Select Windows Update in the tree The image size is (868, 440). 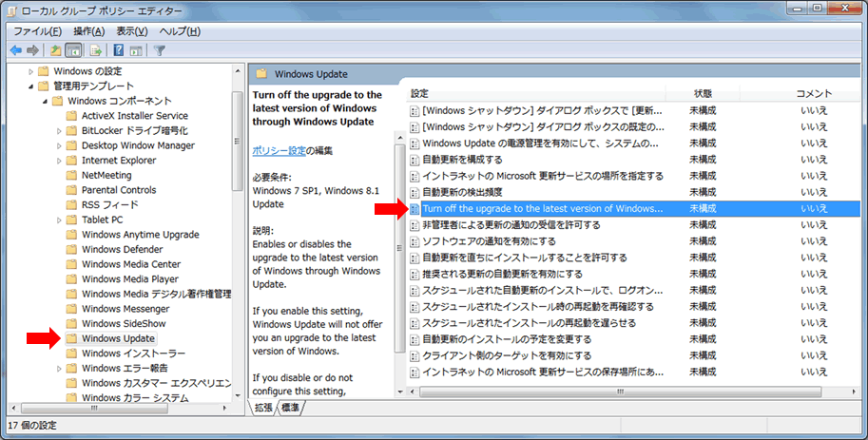click(118, 338)
